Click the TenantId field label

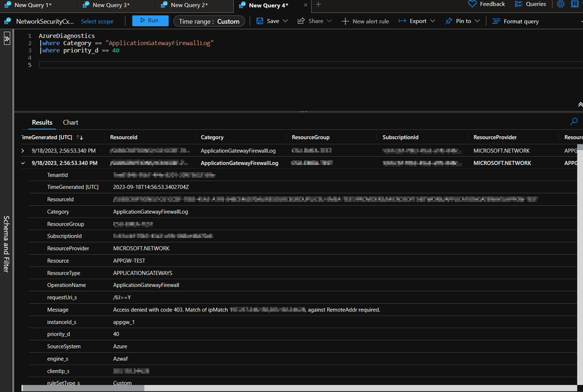[x=58, y=175]
